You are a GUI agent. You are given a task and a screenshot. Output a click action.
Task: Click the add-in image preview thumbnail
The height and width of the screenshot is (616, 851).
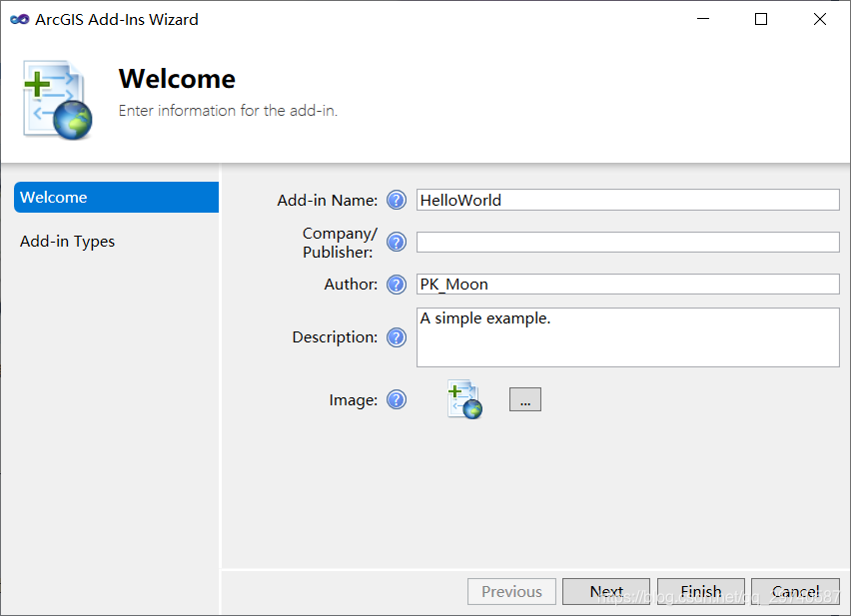(x=464, y=399)
